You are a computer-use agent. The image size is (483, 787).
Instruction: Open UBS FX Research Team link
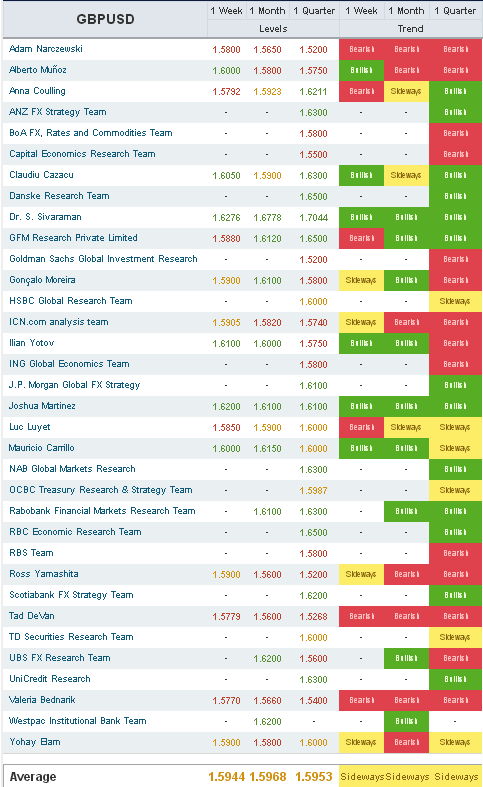point(60,658)
